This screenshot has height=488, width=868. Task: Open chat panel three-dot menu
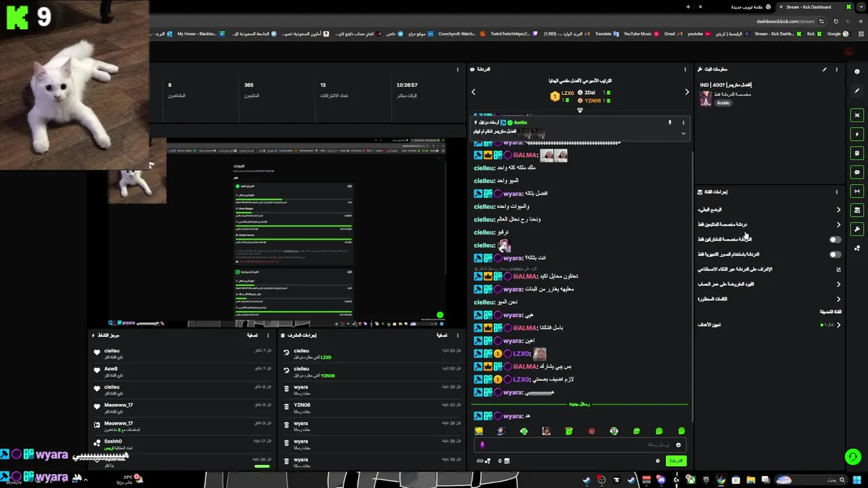coord(685,69)
